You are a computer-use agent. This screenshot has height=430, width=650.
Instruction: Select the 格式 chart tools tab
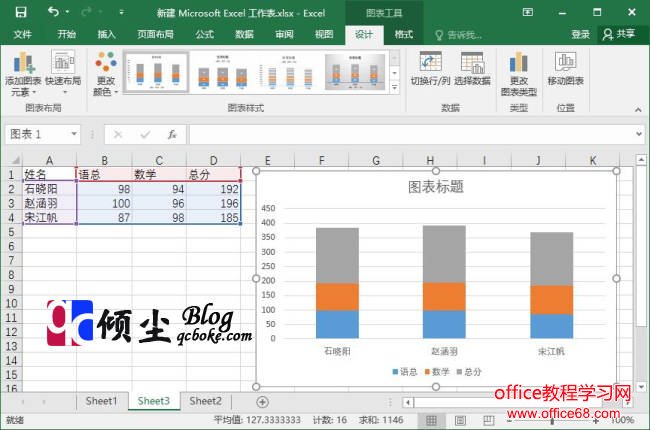(403, 34)
